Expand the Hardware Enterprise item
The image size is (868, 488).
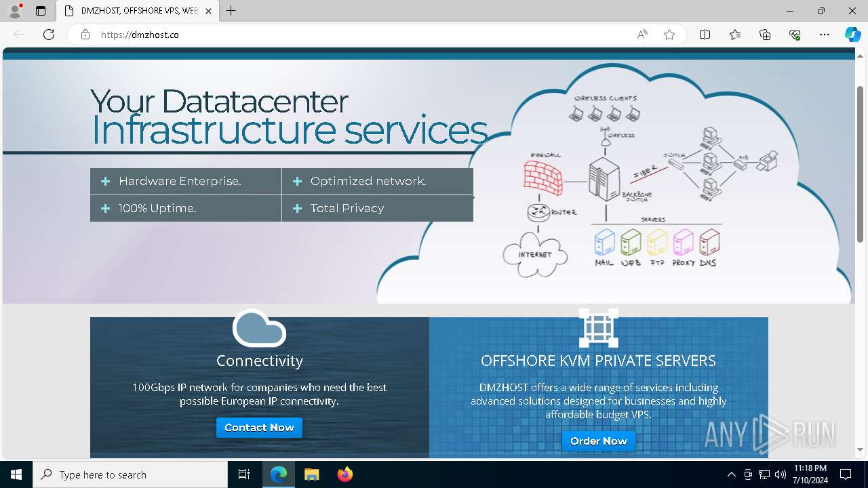pos(186,181)
